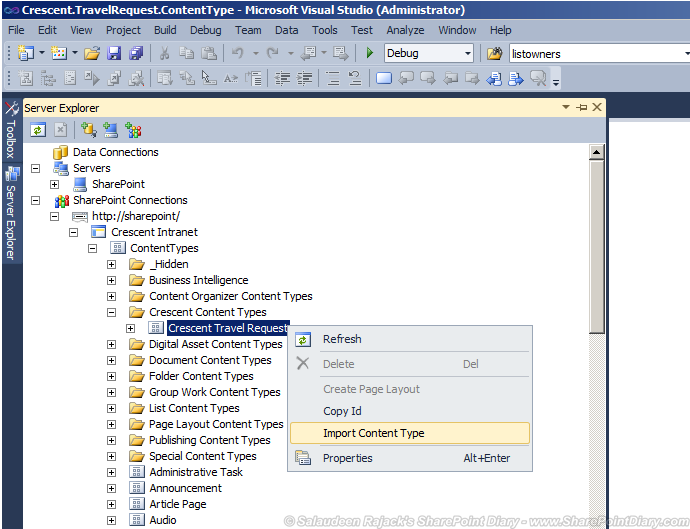Image resolution: width=690 pixels, height=529 pixels.
Task: Expand the Business Intelligence folder
Action: 112,281
